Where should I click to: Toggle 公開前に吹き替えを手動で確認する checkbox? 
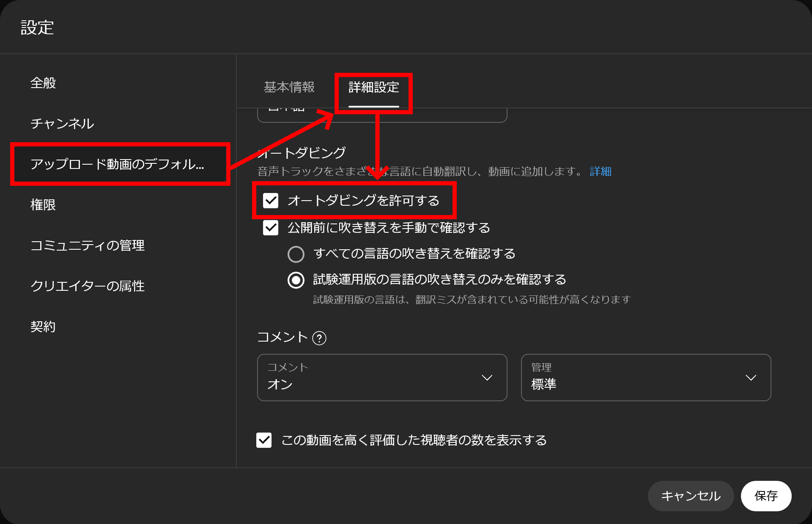pos(271,228)
